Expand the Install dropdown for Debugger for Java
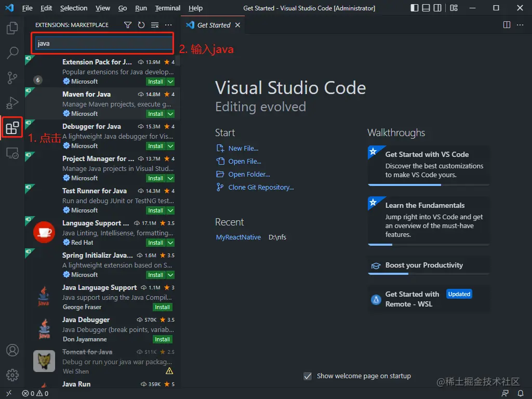The height and width of the screenshot is (399, 532). tap(170, 146)
